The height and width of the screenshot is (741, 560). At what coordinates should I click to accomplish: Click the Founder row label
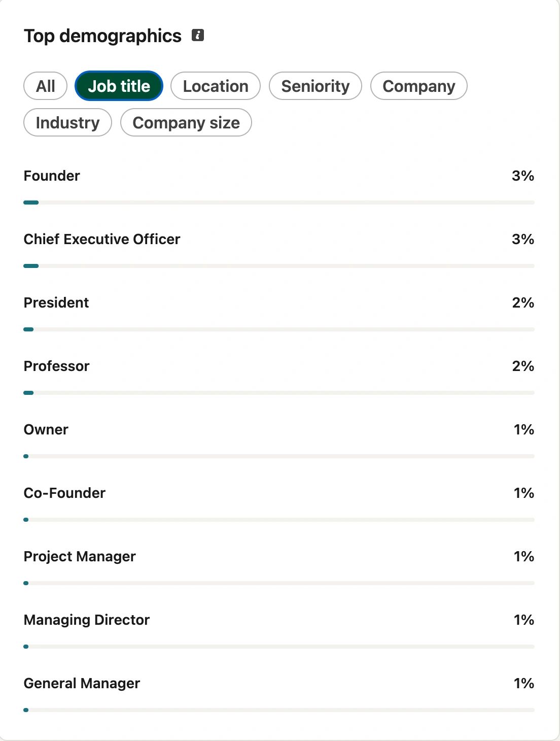click(x=52, y=176)
